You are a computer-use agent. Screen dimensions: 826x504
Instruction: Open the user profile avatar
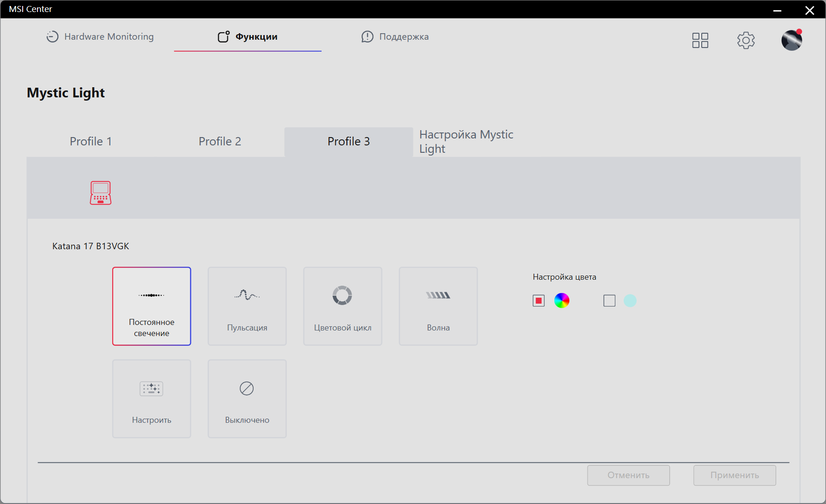pos(792,40)
